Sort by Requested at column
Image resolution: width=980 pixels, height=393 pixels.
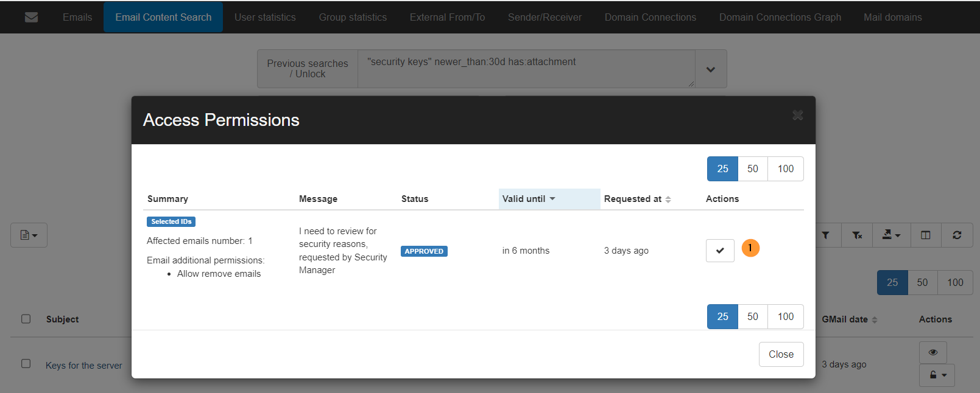pos(637,199)
